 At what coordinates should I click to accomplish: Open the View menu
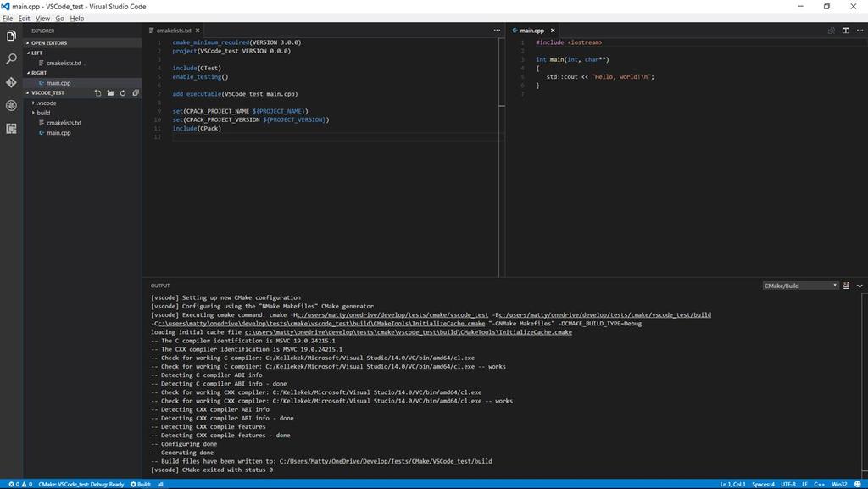(42, 19)
